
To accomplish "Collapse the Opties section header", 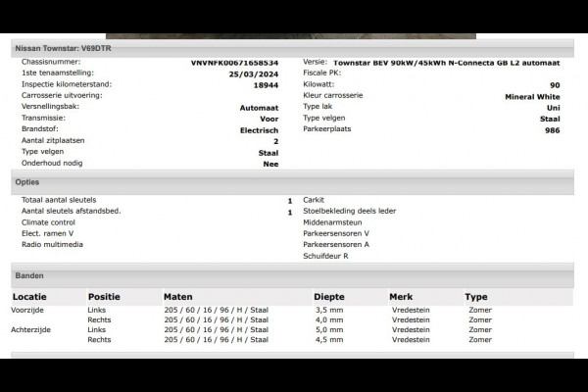I will 27,182.
